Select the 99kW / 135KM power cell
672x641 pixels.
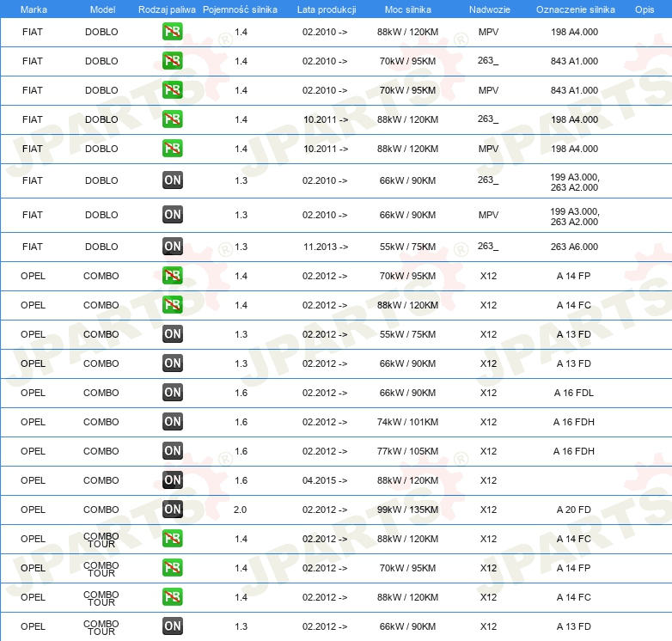pos(407,510)
